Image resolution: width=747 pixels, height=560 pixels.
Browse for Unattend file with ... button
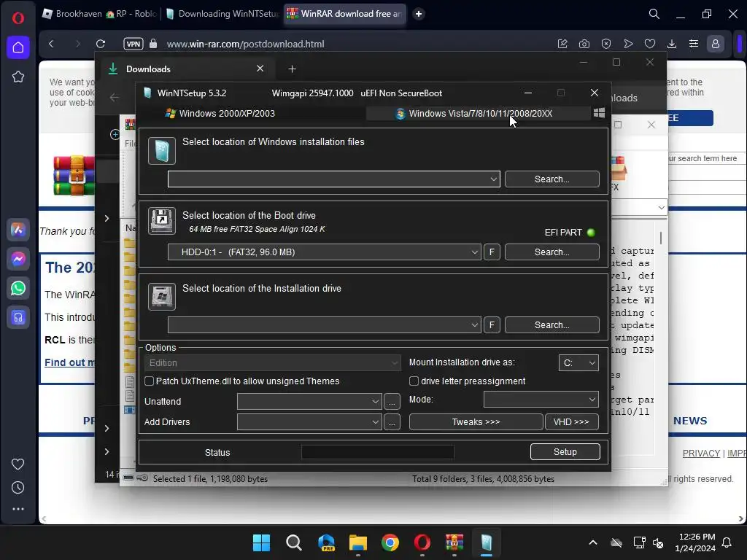coord(392,402)
